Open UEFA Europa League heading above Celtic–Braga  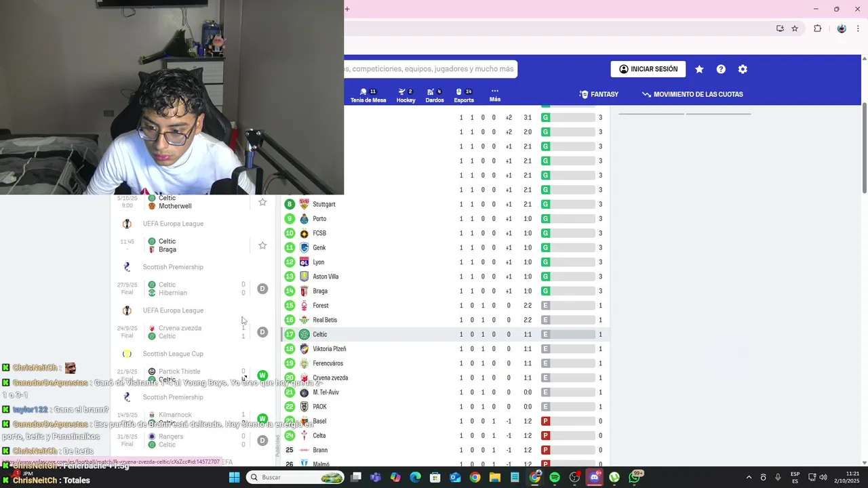(173, 224)
